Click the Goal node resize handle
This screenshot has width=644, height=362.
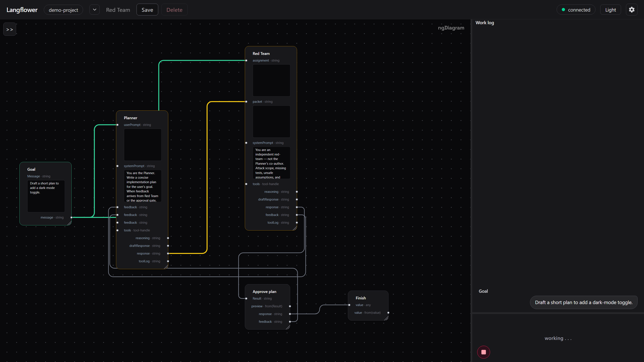tap(69, 223)
